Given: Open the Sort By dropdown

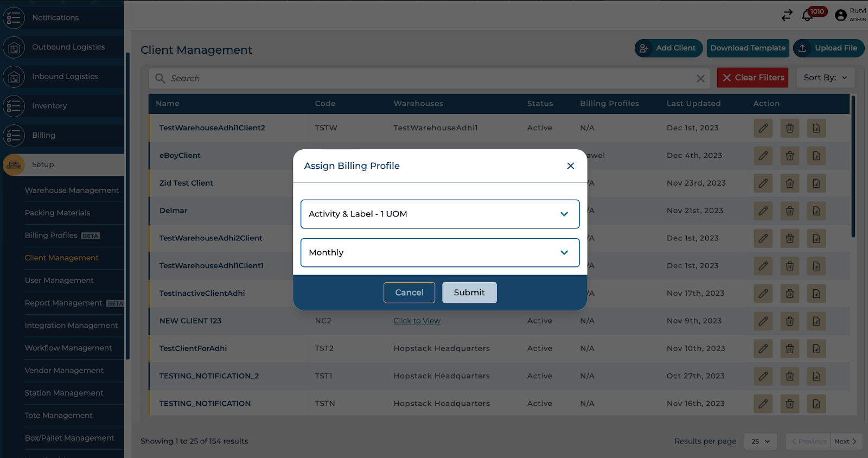Looking at the screenshot, I should pyautogui.click(x=825, y=78).
